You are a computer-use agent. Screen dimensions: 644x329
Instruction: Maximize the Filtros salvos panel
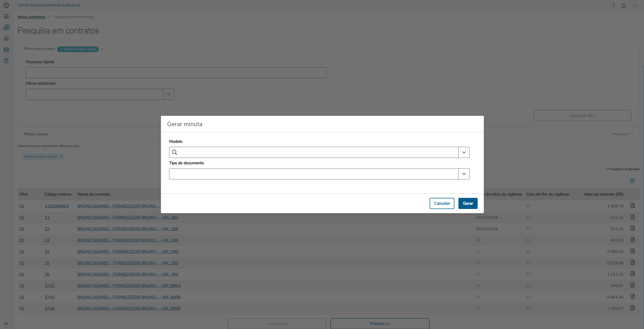coord(622,134)
